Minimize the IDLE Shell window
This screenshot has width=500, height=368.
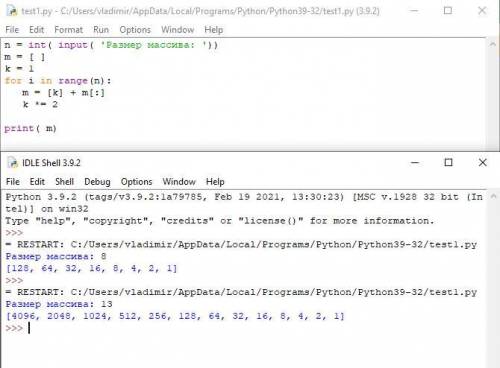(415, 163)
